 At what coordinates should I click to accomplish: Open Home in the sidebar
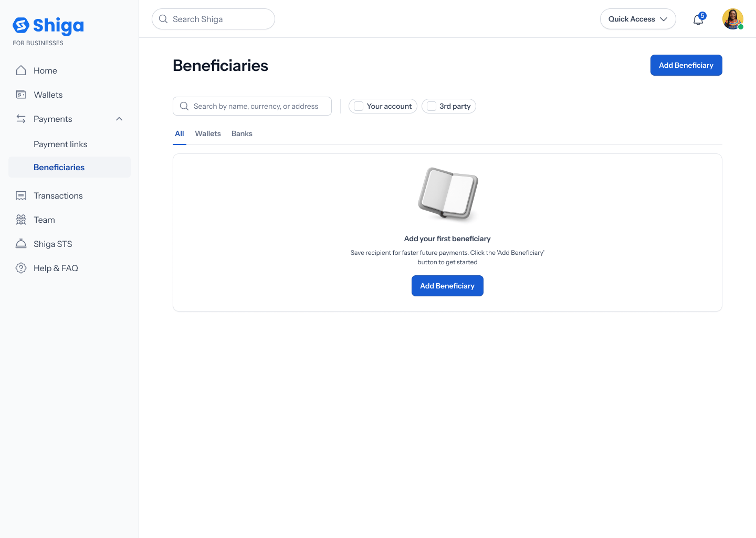(69, 70)
